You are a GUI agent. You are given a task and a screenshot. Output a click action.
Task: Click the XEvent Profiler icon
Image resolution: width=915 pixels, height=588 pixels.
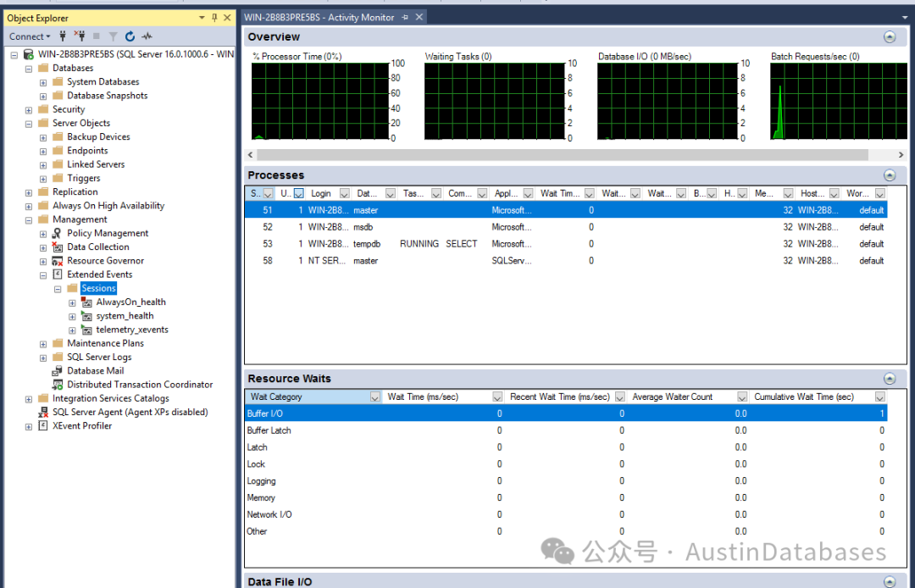pyautogui.click(x=42, y=426)
